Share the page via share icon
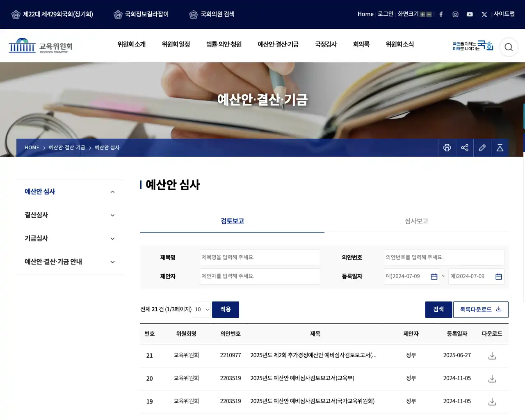The width and height of the screenshot is (525, 420). (x=465, y=148)
